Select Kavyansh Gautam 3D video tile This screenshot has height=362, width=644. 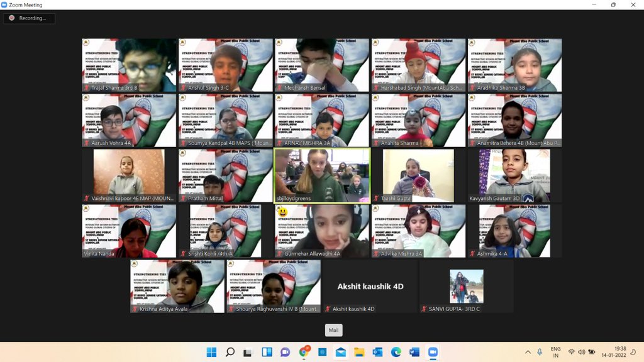click(515, 176)
